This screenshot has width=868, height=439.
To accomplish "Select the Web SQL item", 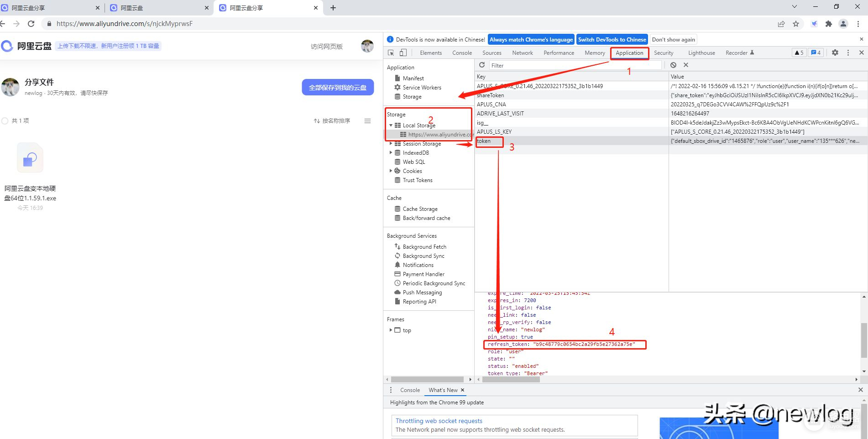I will tap(413, 162).
